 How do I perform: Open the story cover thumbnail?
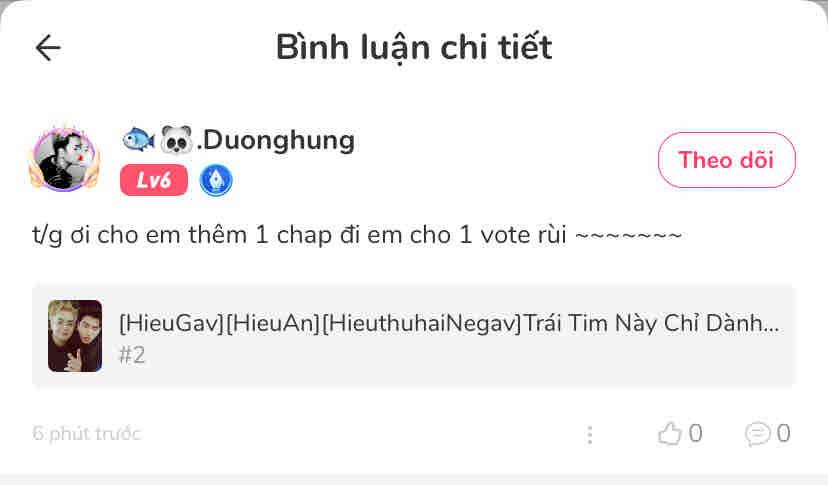click(75, 336)
